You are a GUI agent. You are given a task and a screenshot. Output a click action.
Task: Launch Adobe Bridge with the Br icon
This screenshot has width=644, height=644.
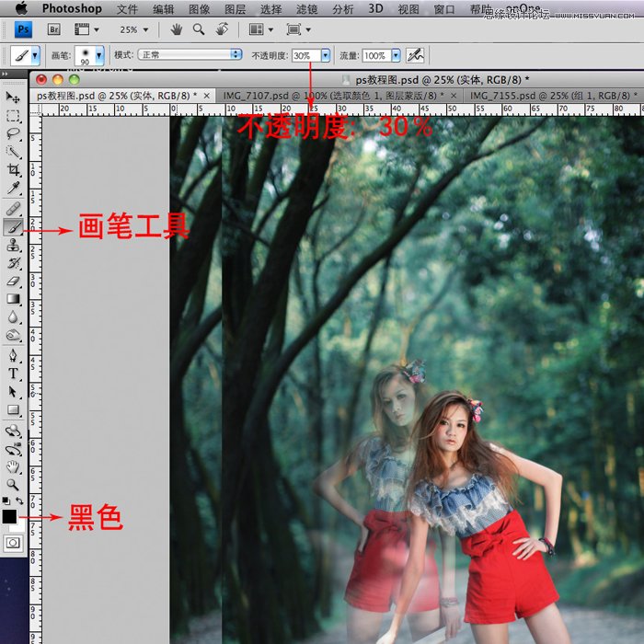[x=53, y=29]
